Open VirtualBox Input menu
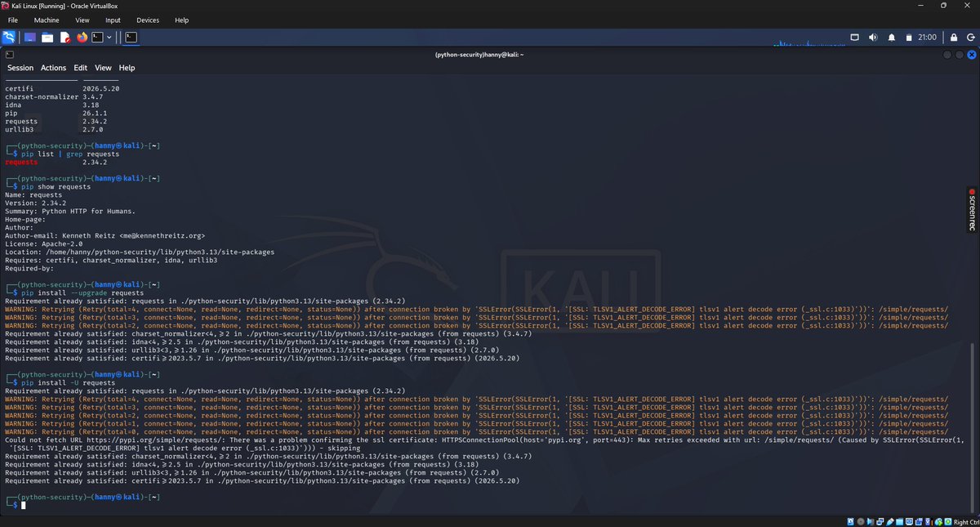The image size is (980, 527). [113, 20]
